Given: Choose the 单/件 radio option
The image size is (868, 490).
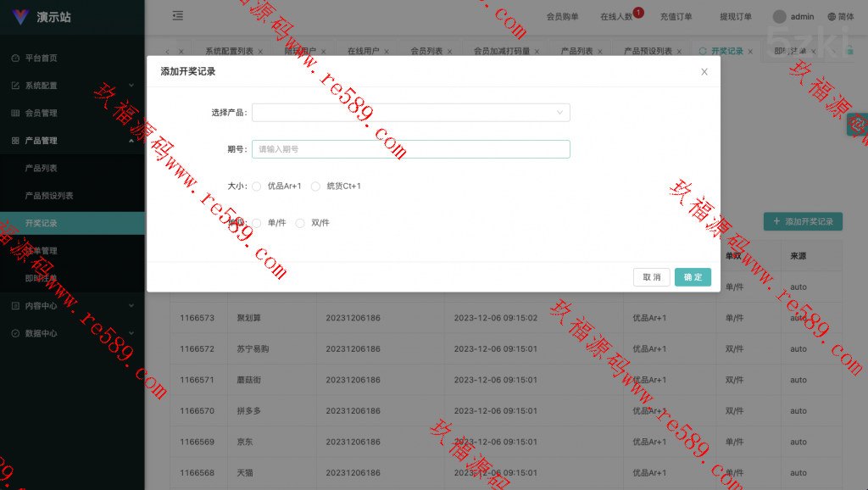Looking at the screenshot, I should (x=257, y=223).
